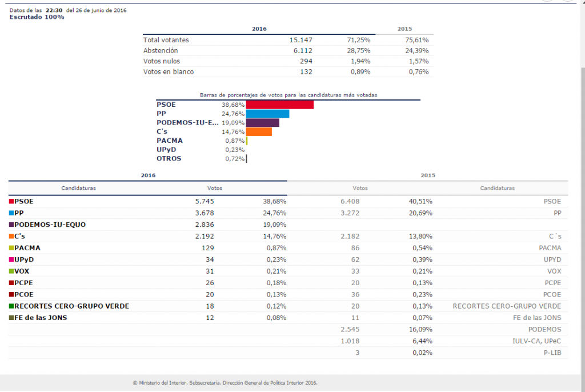
Task: Select the C's 2016 vote count '2.192'
Action: tap(205, 237)
